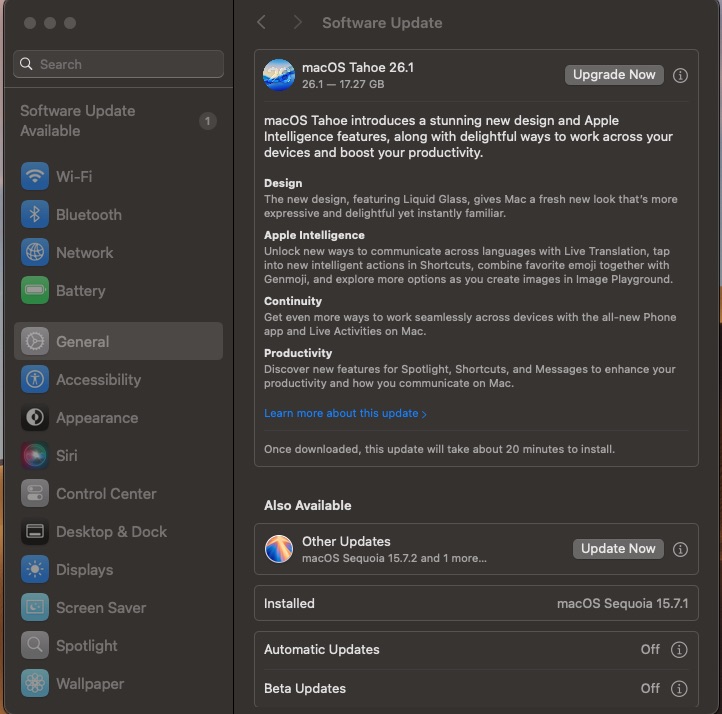722x714 pixels.
Task: Select Network in the sidebar
Action: 119,252
